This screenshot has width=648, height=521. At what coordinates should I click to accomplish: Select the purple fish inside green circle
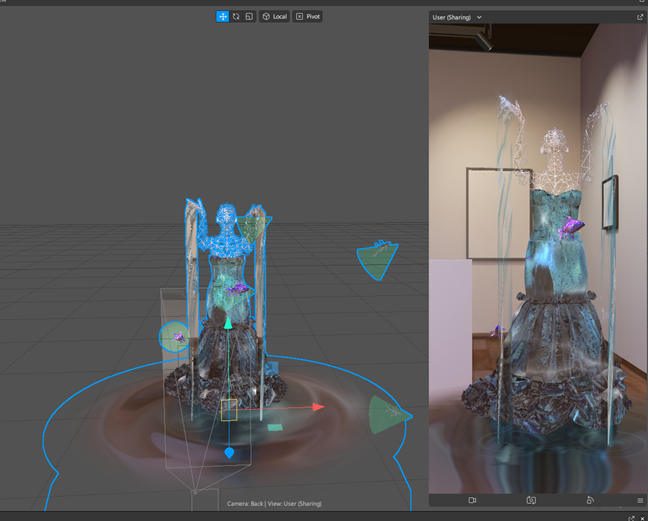pyautogui.click(x=178, y=337)
